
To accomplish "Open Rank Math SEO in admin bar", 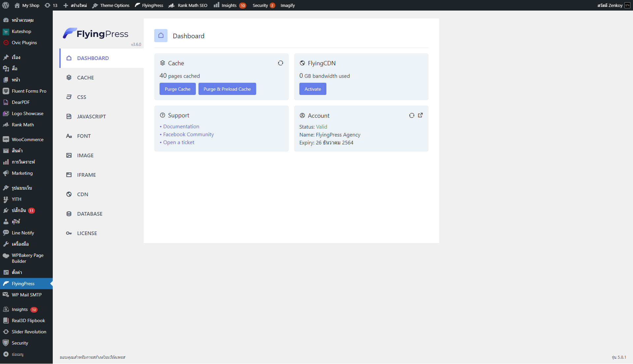I will point(188,5).
